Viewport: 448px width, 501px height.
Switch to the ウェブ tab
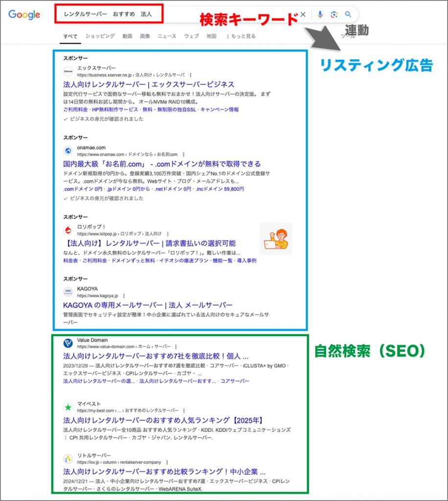click(x=191, y=36)
